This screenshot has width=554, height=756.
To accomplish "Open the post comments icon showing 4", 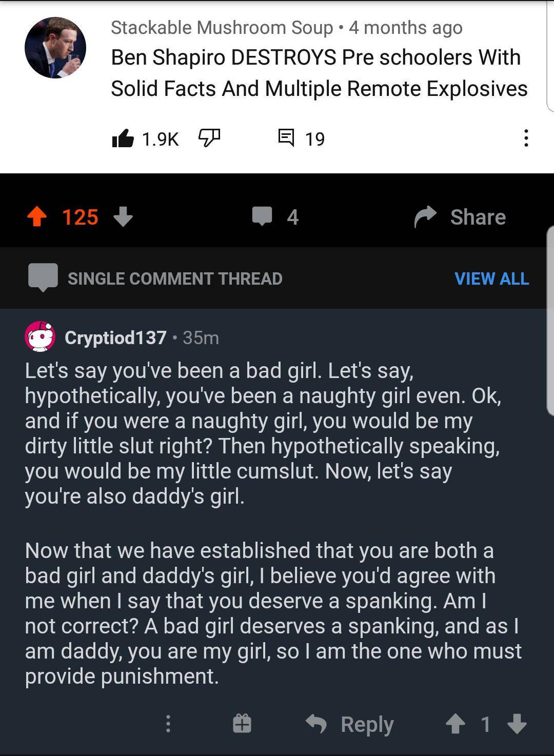I will pyautogui.click(x=262, y=216).
